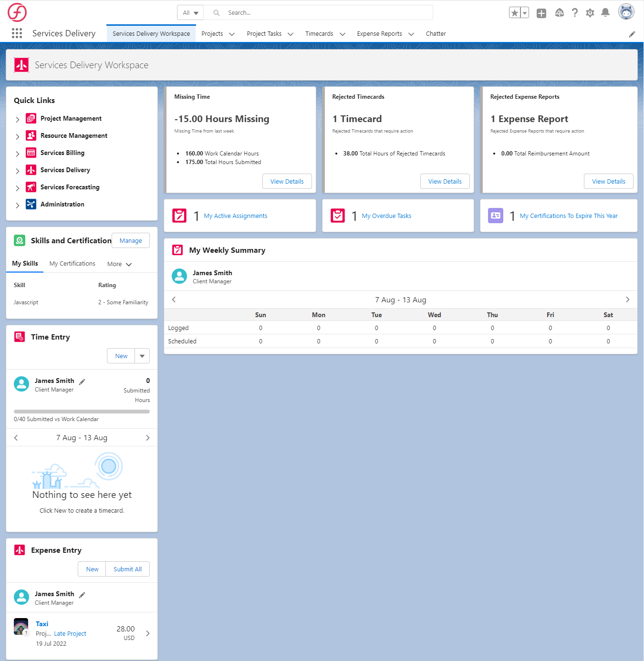The image size is (644, 661).
Task: Expand Project Management in Quick Links
Action: pos(18,119)
